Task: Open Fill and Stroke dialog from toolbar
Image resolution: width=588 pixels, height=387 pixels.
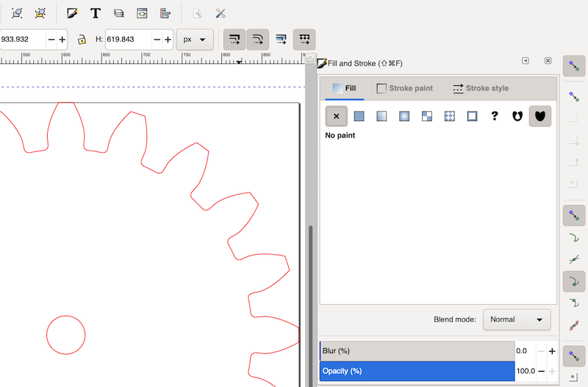Action: [x=72, y=13]
